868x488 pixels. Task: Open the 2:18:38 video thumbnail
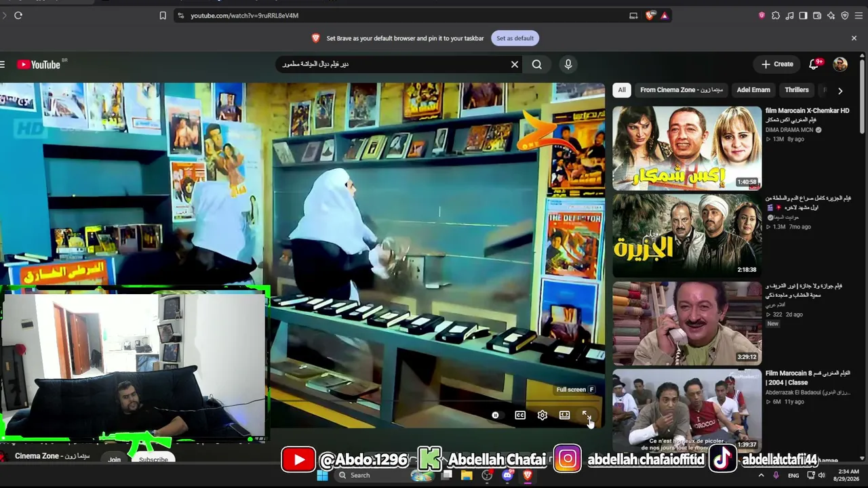[x=687, y=236]
